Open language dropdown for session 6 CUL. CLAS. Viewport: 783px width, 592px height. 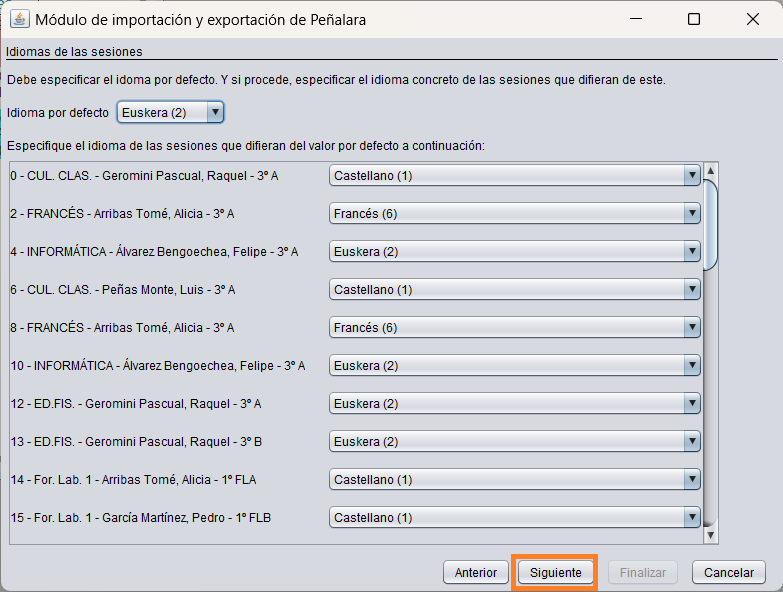click(x=514, y=290)
